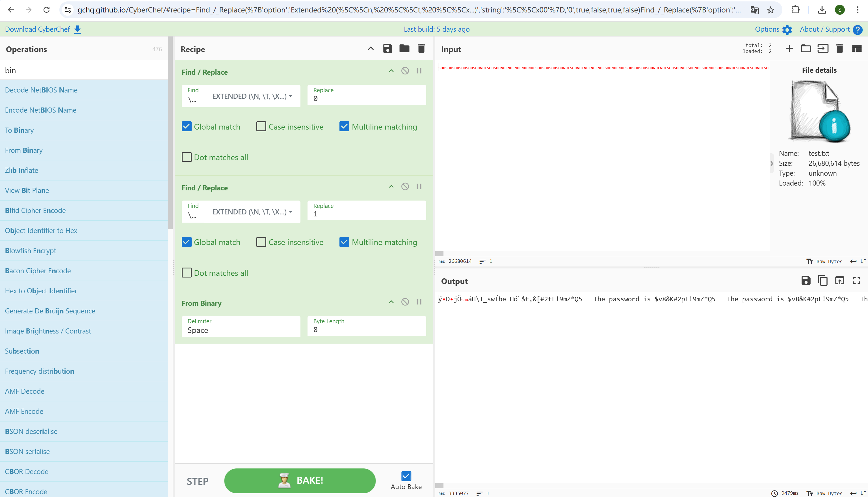
Task: Open browser extensions puzzle icon
Action: (x=795, y=10)
